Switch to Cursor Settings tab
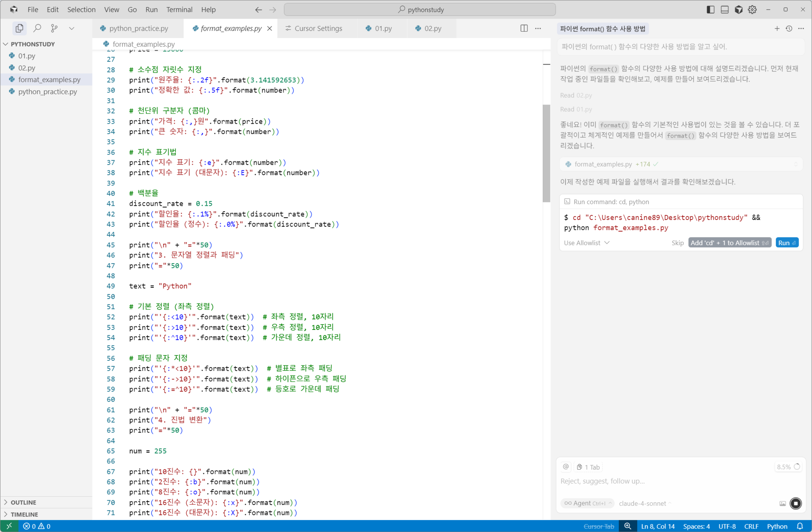 tap(318, 28)
